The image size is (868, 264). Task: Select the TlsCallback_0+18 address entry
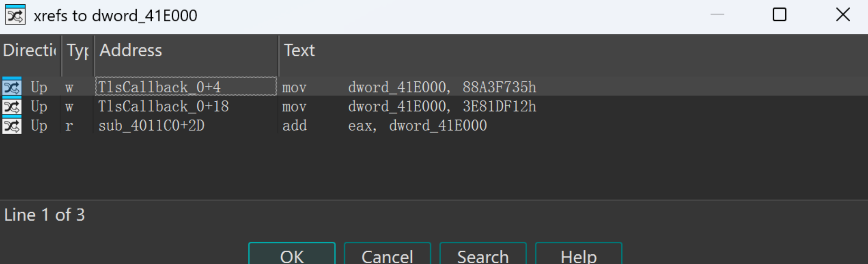(x=163, y=106)
